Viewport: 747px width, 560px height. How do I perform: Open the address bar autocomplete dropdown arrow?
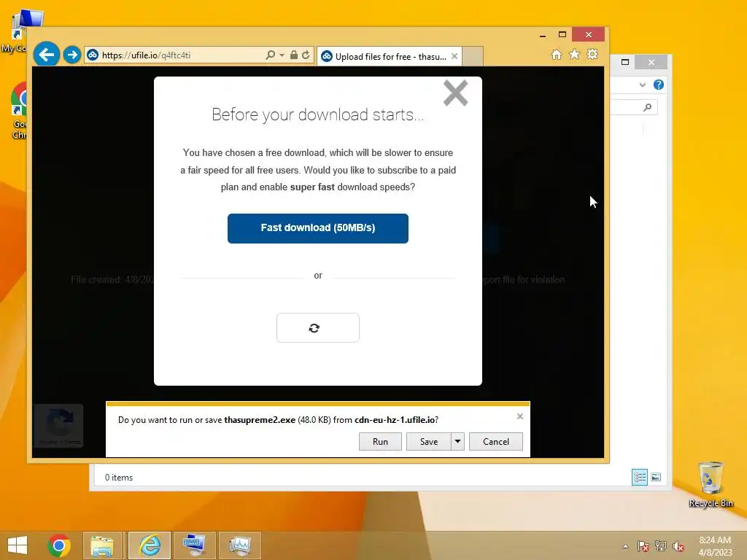(x=282, y=55)
